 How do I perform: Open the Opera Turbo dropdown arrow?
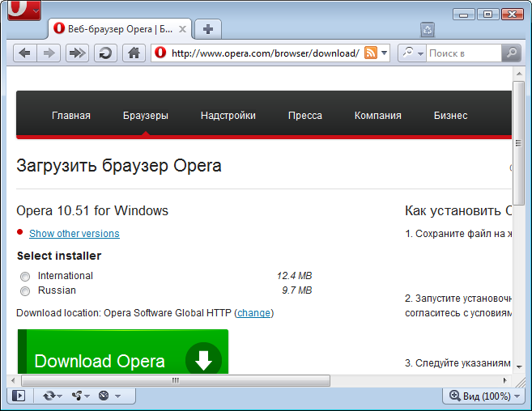(x=117, y=396)
